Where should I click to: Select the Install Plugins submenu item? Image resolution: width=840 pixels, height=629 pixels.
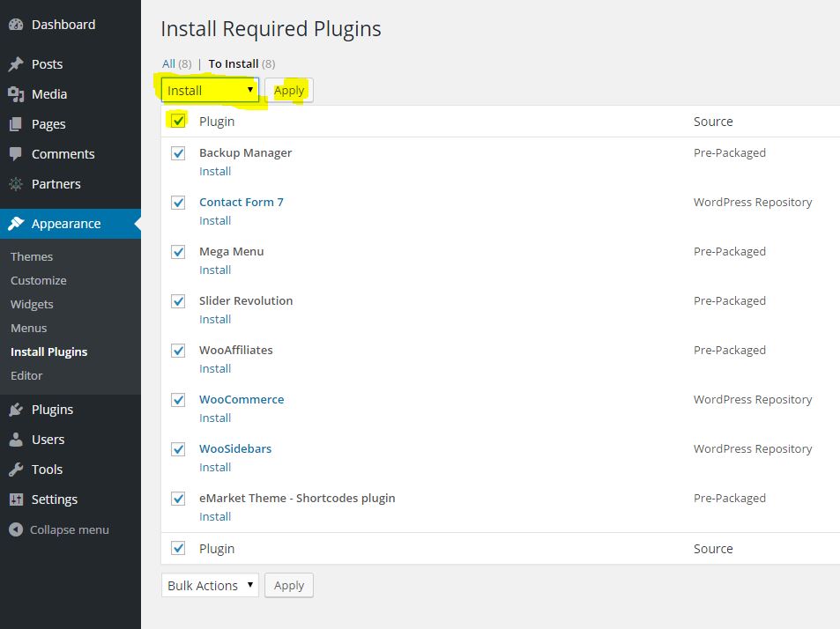48,351
